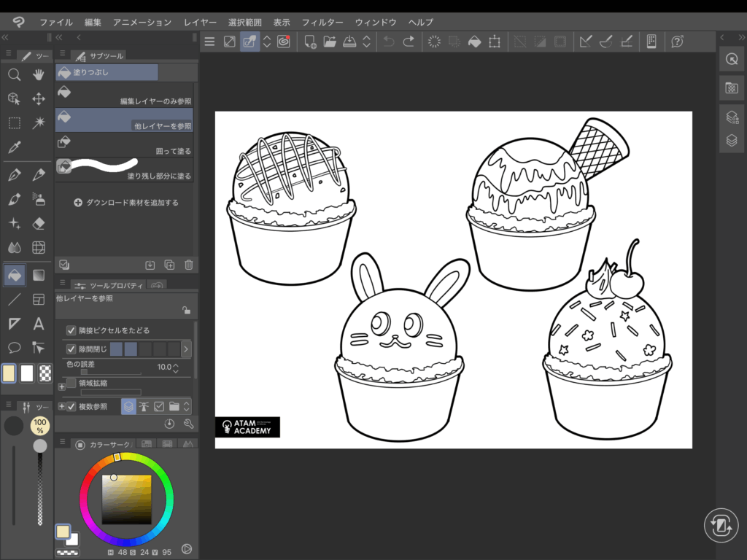Open the レイヤー menu
The width and height of the screenshot is (747, 560).
pos(199,22)
